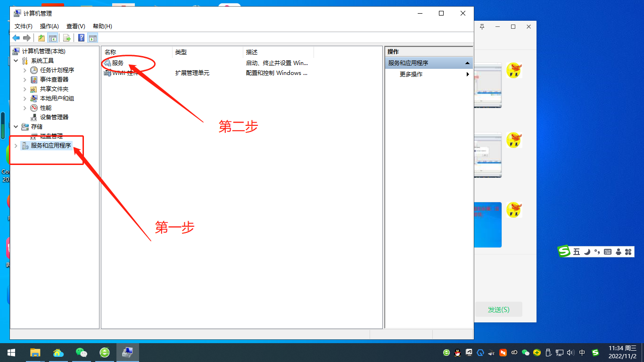Click the QQ penguin tray icon
This screenshot has height=362, width=644.
click(457, 353)
